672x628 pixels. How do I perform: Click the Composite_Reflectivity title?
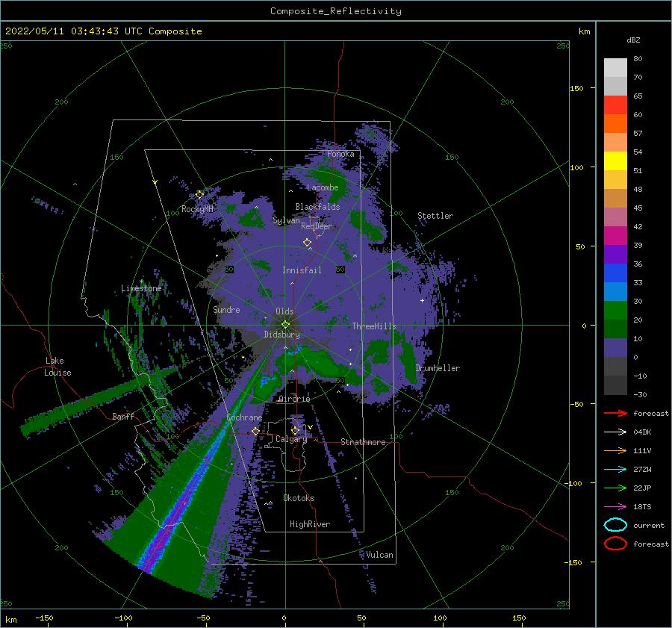[x=336, y=11]
